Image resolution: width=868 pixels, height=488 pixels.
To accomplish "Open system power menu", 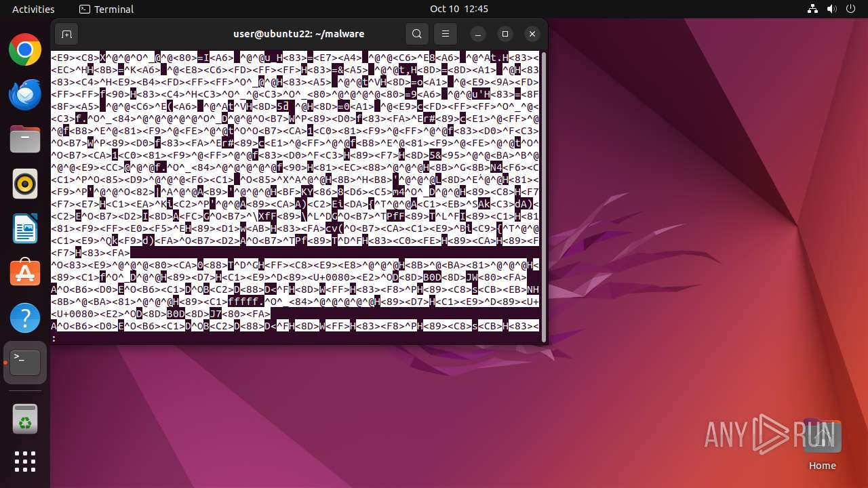I will click(849, 9).
